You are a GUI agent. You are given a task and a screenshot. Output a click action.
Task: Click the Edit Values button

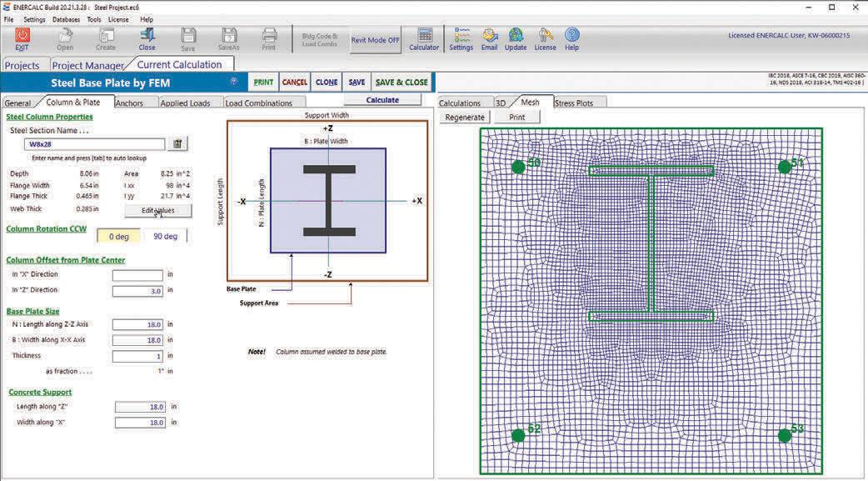coord(158,211)
